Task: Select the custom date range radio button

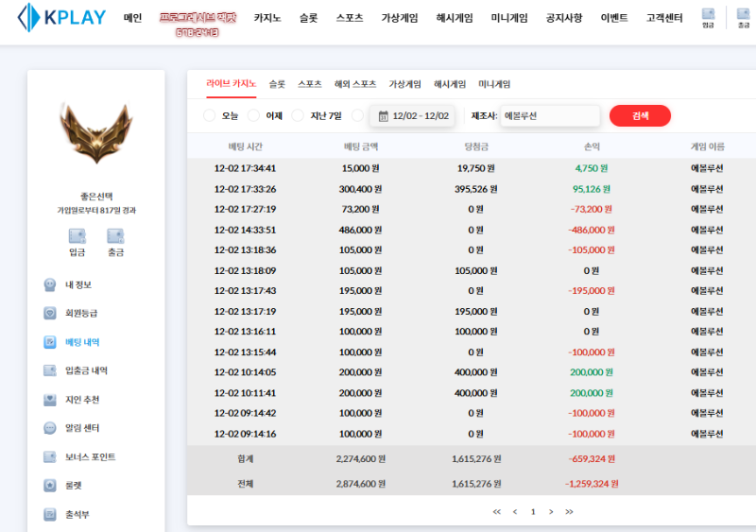Action: tap(358, 116)
